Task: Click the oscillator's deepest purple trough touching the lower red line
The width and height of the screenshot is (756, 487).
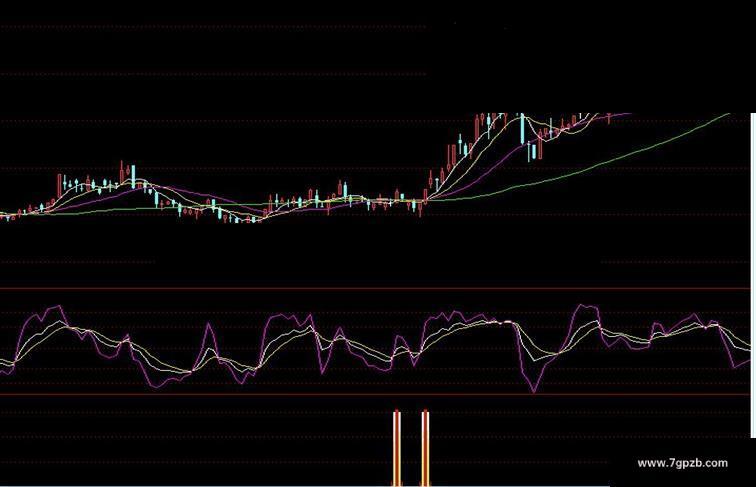Action: coord(534,390)
